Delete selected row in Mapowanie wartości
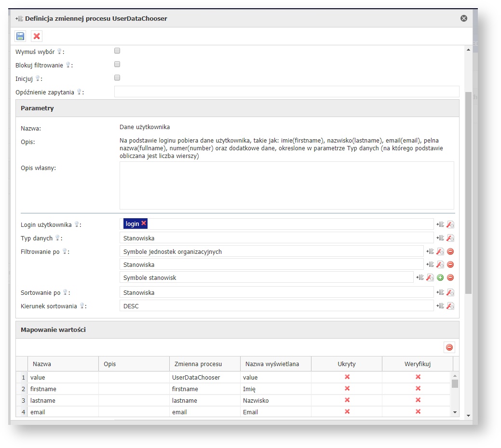This screenshot has width=501, height=448. pyautogui.click(x=449, y=347)
